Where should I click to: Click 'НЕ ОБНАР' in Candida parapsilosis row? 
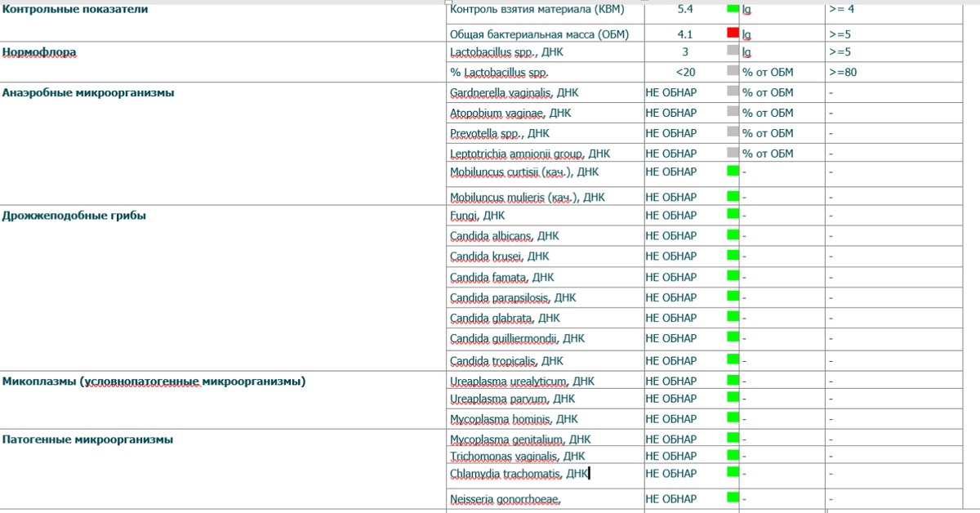point(671,297)
